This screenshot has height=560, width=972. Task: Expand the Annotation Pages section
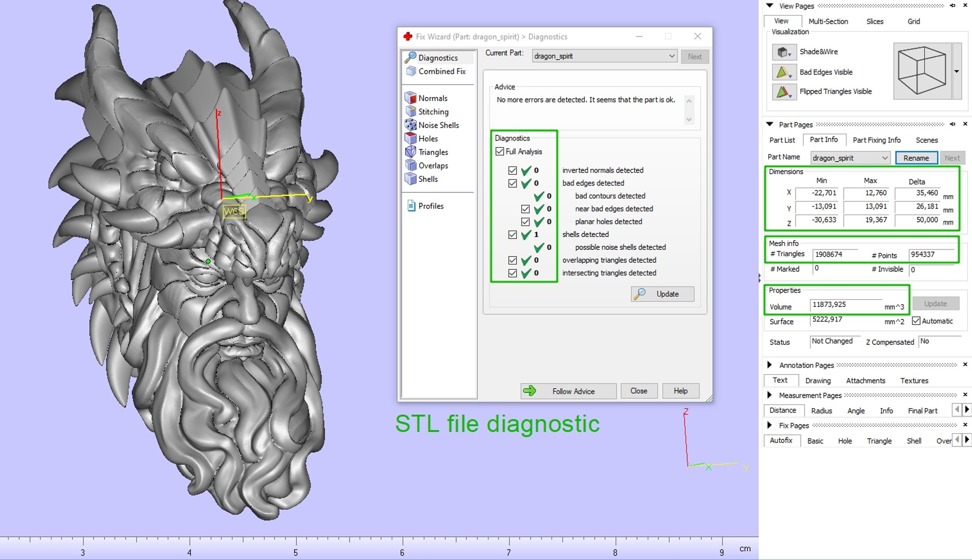pos(770,365)
